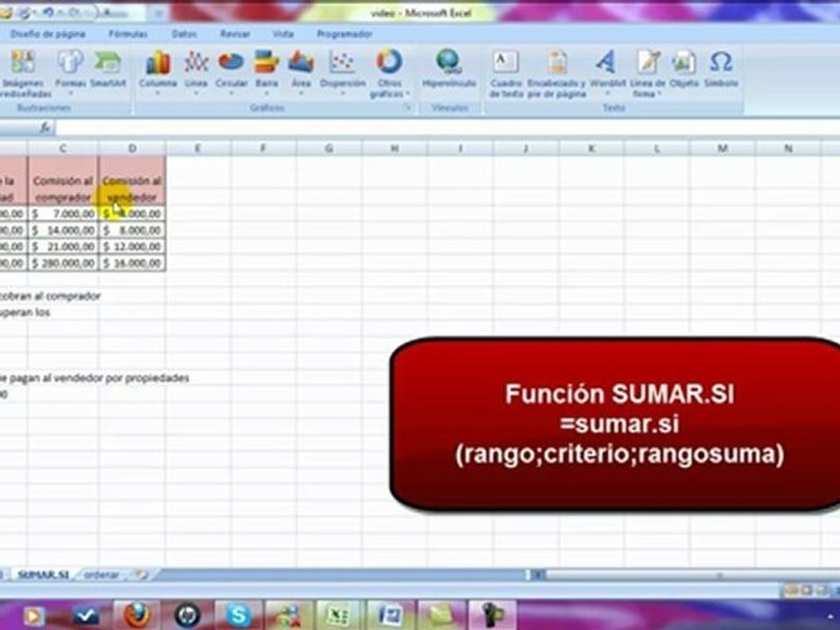
Task: Insert a Circular pie chart
Action: (231, 71)
